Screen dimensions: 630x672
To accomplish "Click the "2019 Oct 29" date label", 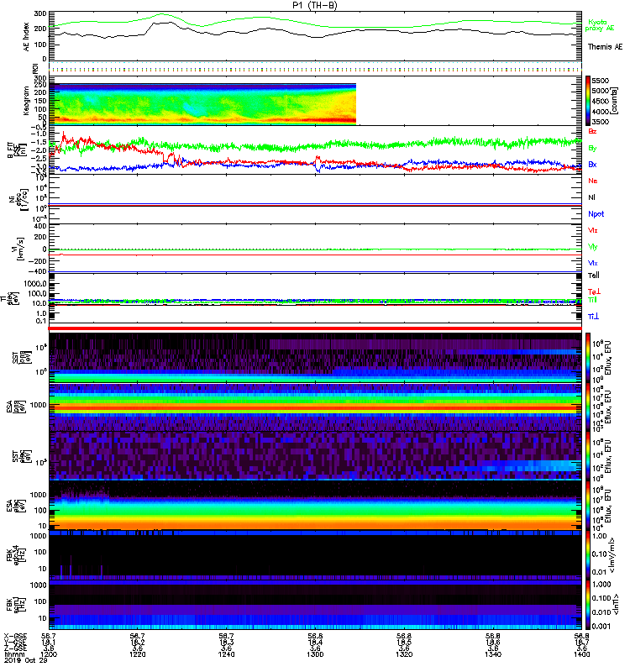I will (25, 660).
